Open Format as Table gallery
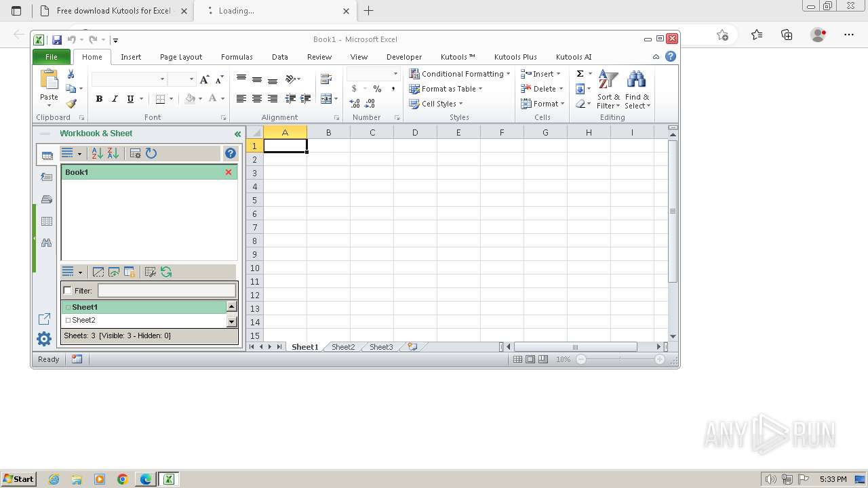 pyautogui.click(x=446, y=89)
